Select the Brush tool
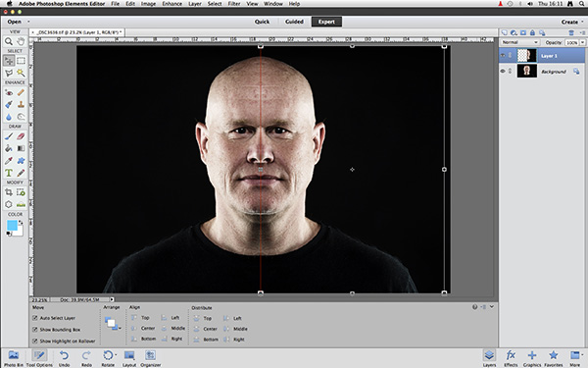The height and width of the screenshot is (368, 588). click(x=9, y=136)
